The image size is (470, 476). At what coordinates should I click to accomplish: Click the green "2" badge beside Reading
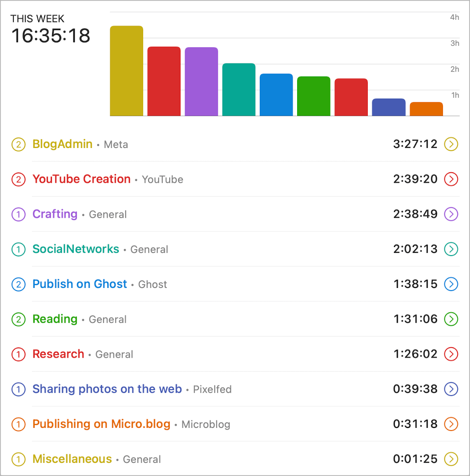18,319
